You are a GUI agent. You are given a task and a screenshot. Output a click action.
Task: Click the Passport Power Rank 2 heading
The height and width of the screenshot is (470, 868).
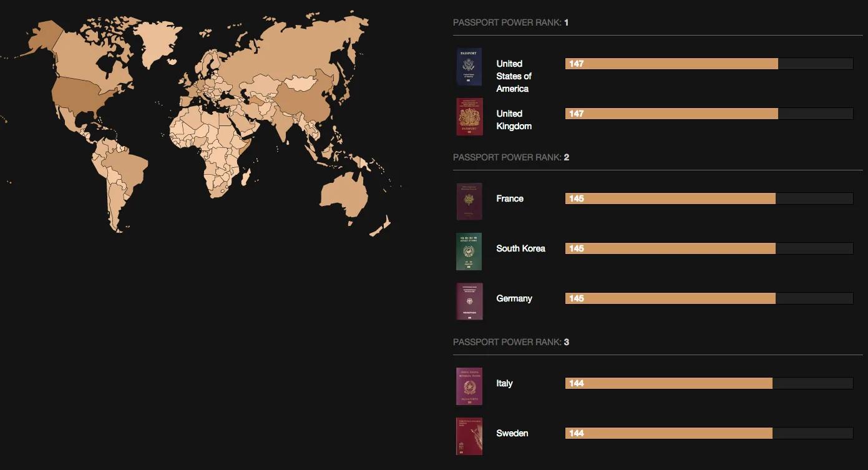510,157
